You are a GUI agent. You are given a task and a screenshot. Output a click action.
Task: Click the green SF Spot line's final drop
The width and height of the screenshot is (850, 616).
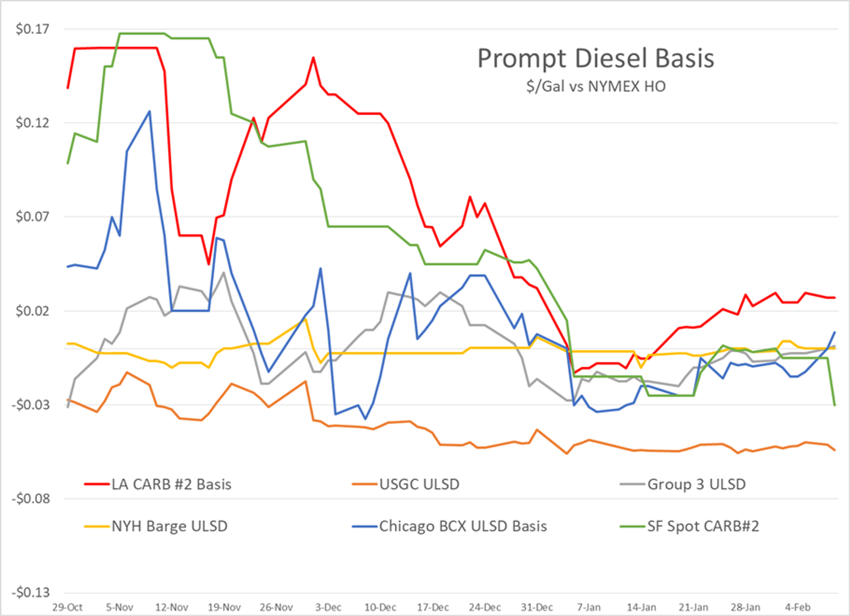point(832,382)
